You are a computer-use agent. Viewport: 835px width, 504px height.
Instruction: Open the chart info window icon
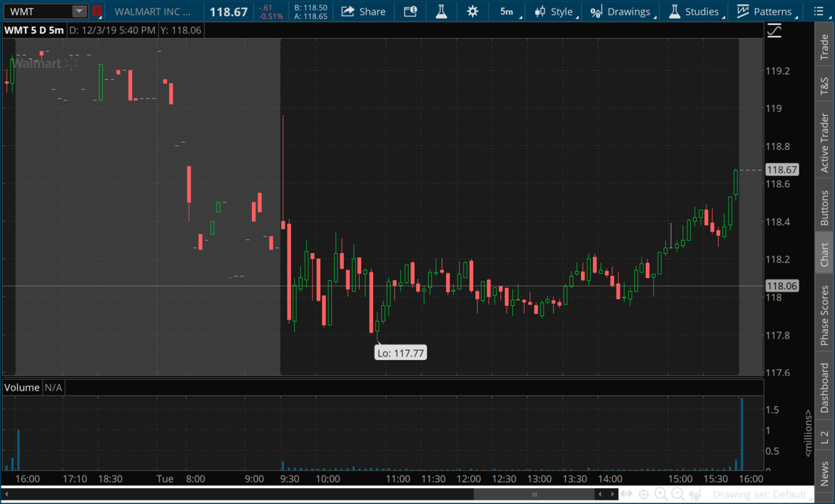pos(411,11)
